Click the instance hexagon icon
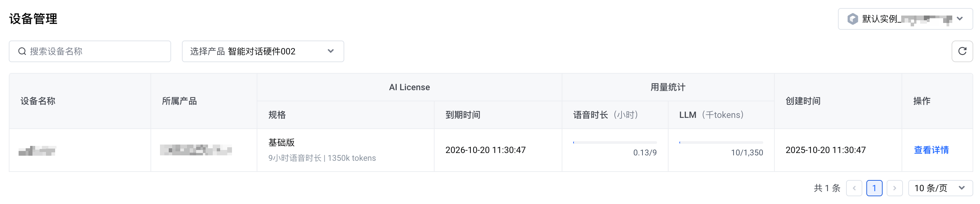This screenshot has height=204, width=980. 853,19
